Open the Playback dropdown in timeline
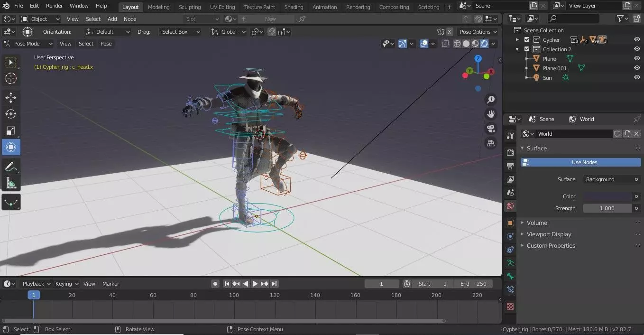 [37, 284]
